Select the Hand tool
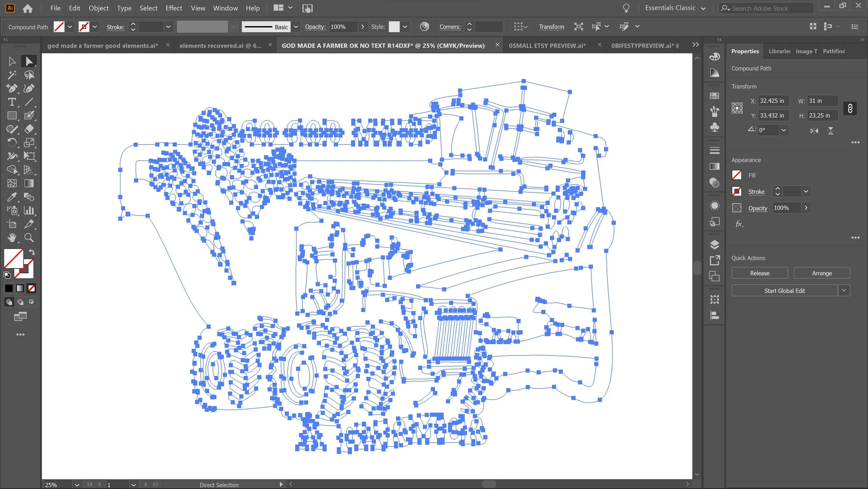 point(12,238)
